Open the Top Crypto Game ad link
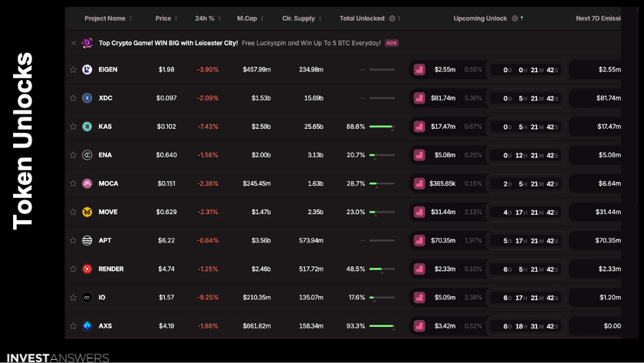 coord(169,43)
